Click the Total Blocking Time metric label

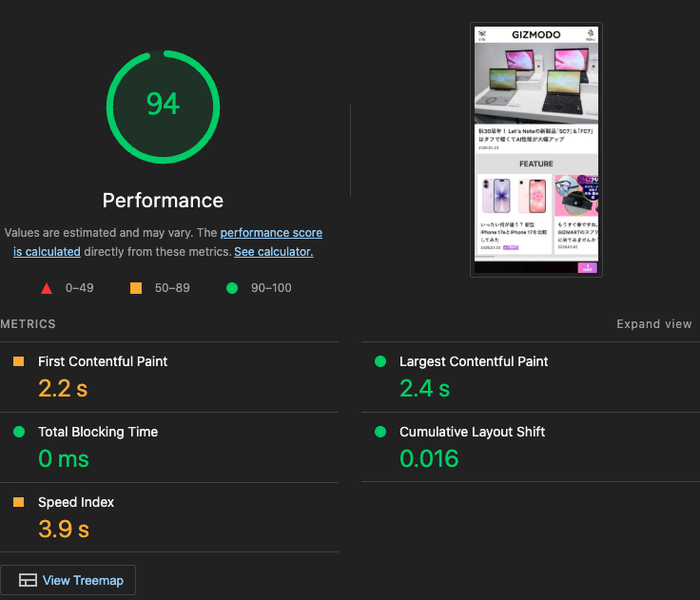click(x=98, y=432)
